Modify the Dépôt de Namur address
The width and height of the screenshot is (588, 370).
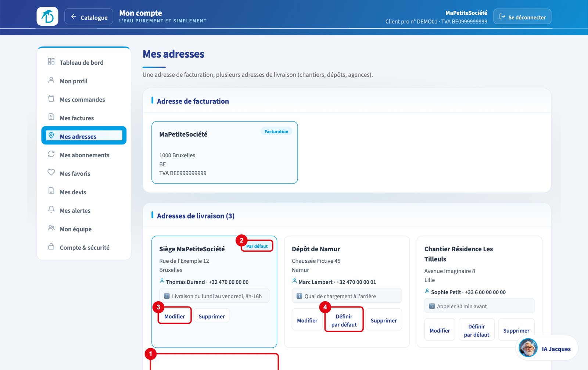(x=307, y=320)
